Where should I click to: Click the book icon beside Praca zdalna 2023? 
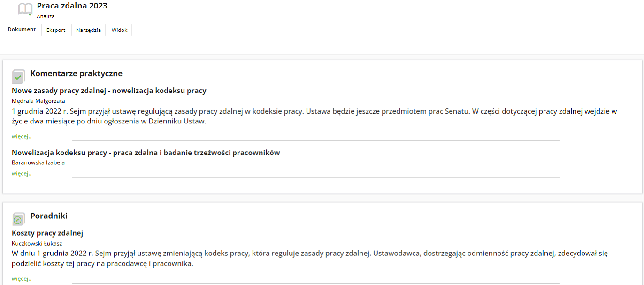25,9
